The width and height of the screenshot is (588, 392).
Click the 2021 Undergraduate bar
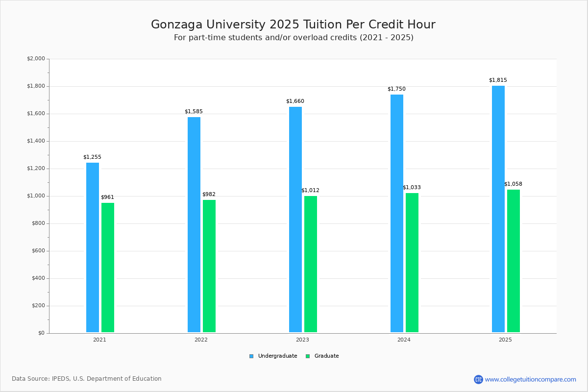point(93,247)
